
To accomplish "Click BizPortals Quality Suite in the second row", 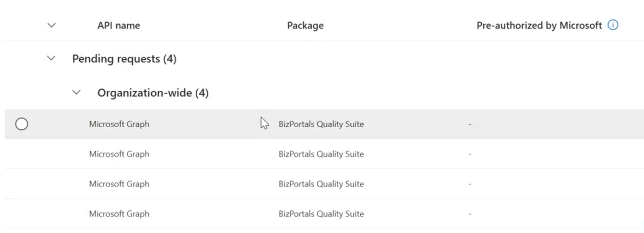I will tap(321, 154).
